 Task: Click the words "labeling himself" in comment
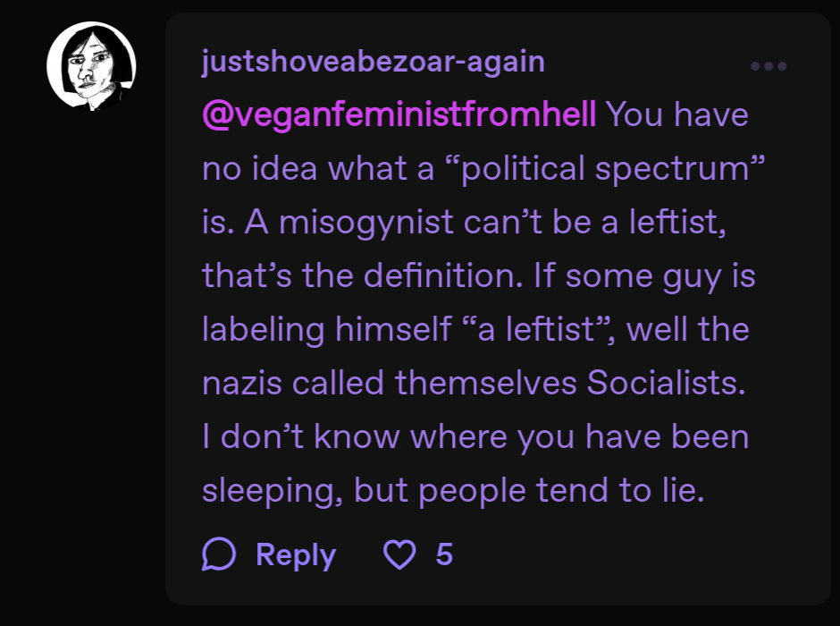(x=327, y=330)
